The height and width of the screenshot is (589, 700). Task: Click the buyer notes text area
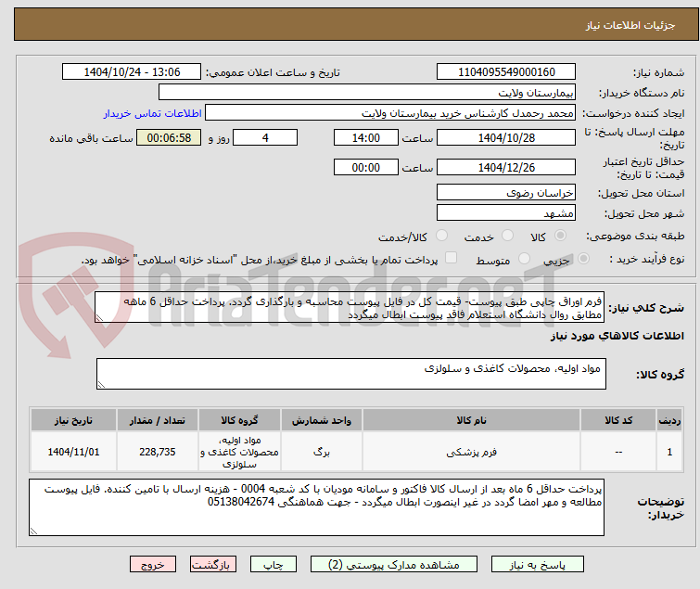(x=316, y=507)
